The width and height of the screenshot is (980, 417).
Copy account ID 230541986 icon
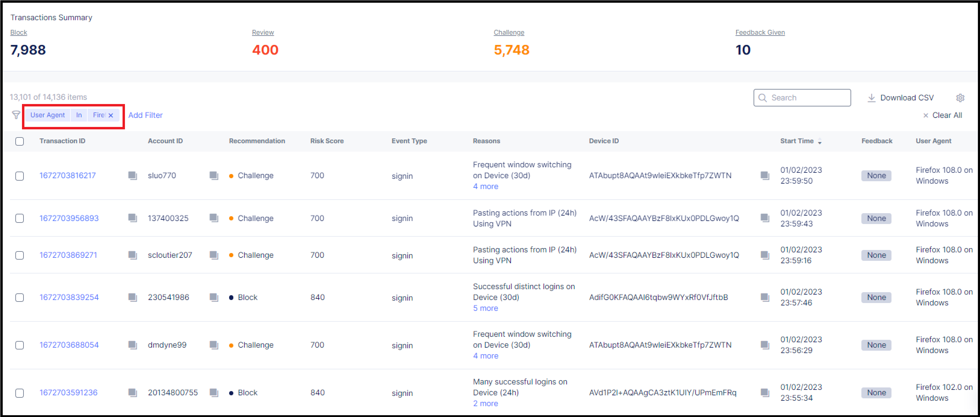(x=214, y=297)
